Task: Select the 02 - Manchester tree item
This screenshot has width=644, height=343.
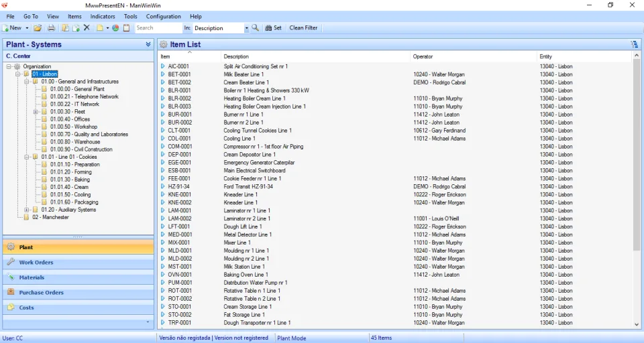Action: click(50, 218)
